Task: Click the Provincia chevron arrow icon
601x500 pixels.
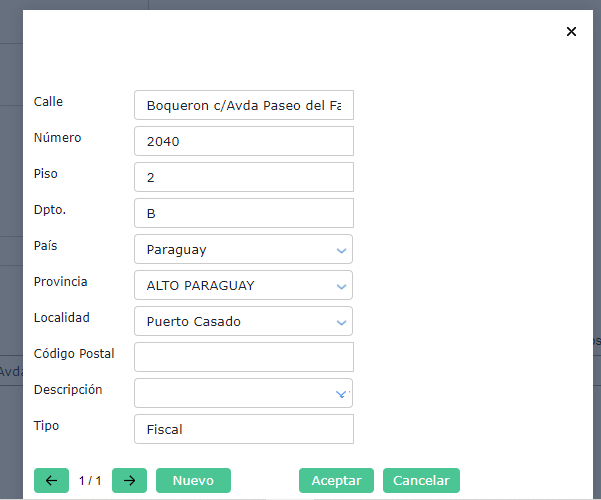Action: [341, 286]
